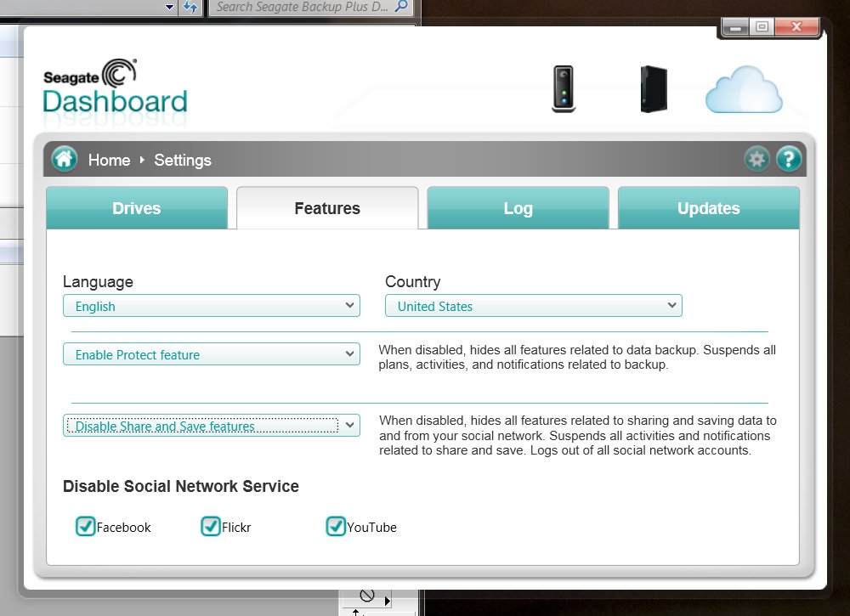This screenshot has width=850, height=616.
Task: Open the Language dropdown showing English
Action: tap(212, 306)
